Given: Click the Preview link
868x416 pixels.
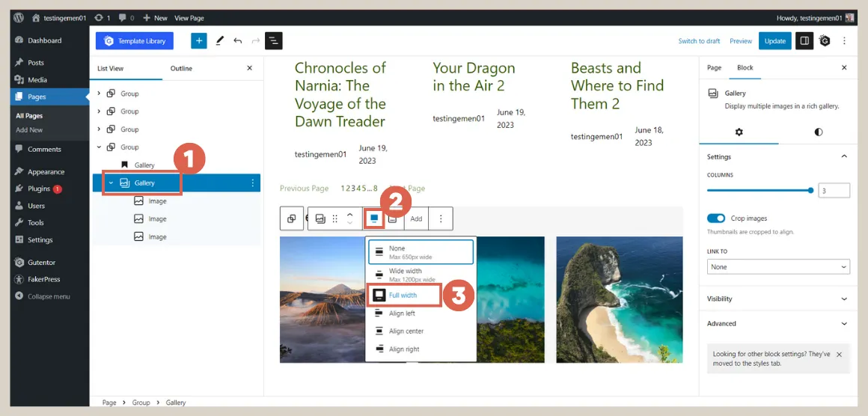Looking at the screenshot, I should (741, 41).
